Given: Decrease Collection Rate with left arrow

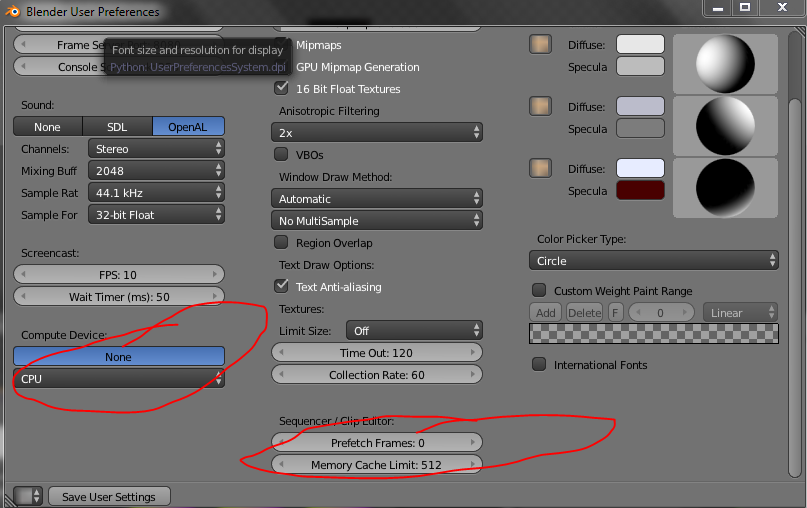Looking at the screenshot, I should click(281, 375).
